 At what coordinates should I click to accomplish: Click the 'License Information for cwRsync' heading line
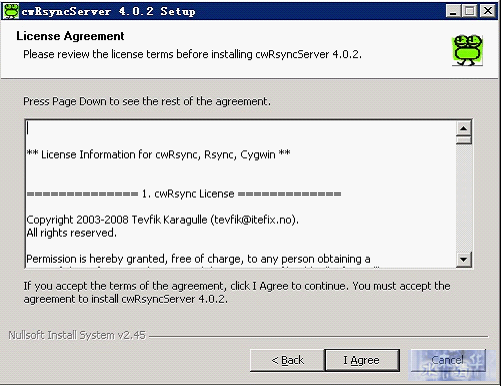158,154
